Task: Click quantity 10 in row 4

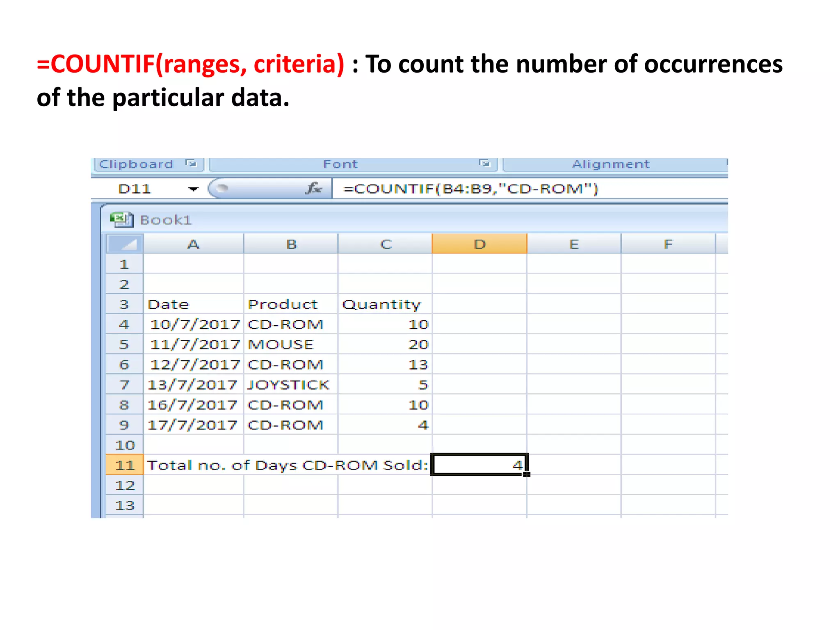Action: [385, 324]
